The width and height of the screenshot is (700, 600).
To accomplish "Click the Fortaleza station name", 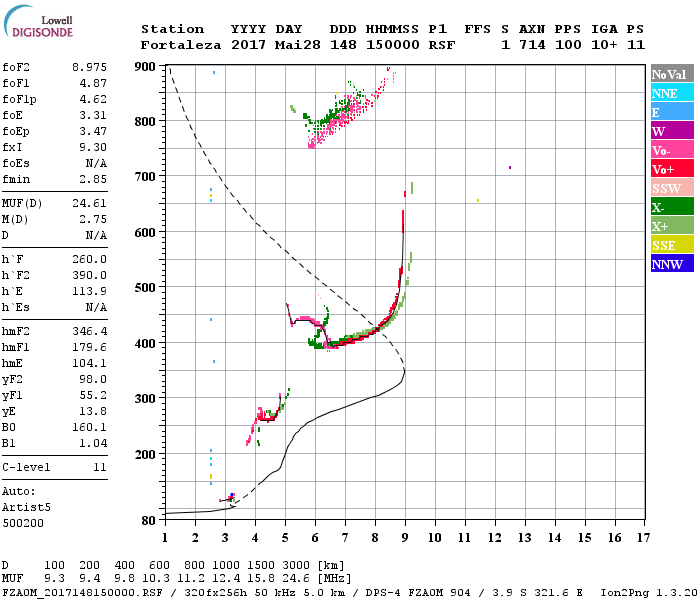I will (181, 45).
